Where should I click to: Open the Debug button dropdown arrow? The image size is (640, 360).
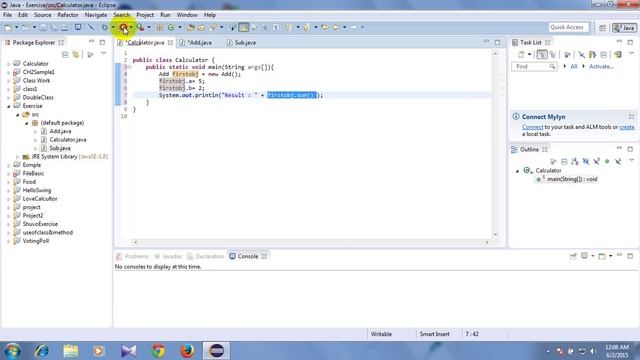pyautogui.click(x=113, y=27)
